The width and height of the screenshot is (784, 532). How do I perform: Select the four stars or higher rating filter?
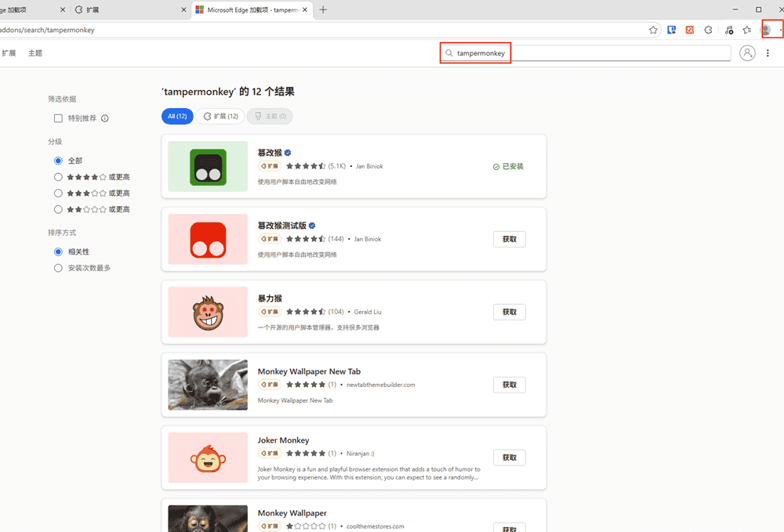tap(58, 177)
